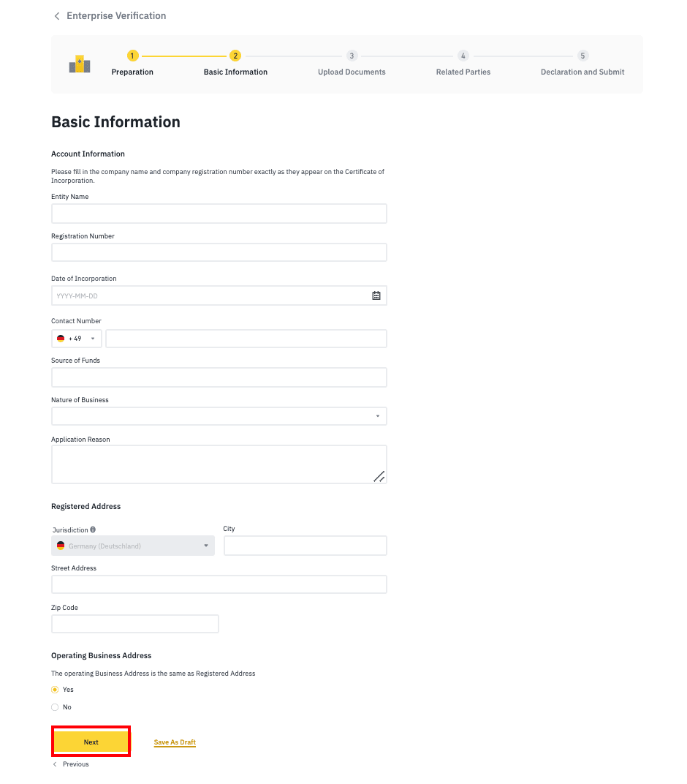This screenshot has width=687, height=784.
Task: Open the calendar icon in Date of Incorporation
Action: [x=376, y=295]
